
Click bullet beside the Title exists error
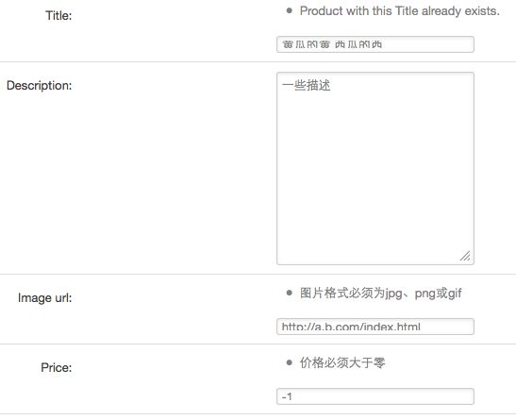tap(290, 11)
